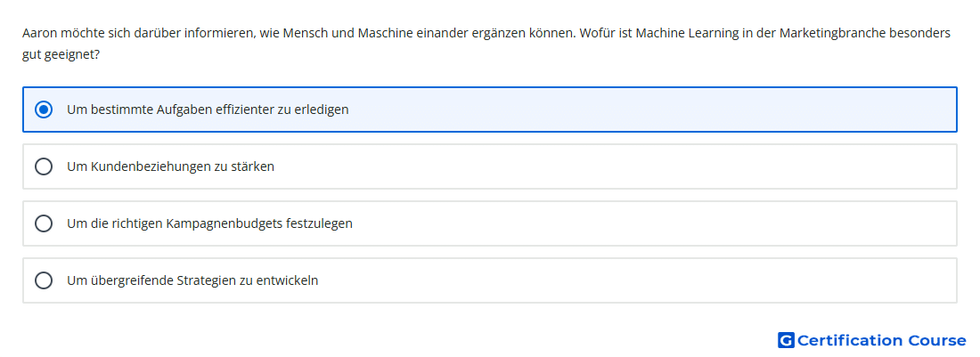The height and width of the screenshot is (357, 980).
Task: Click answer text 'Um die richtigen Kampagnenbudgets festzulegen'
Action: (x=209, y=223)
